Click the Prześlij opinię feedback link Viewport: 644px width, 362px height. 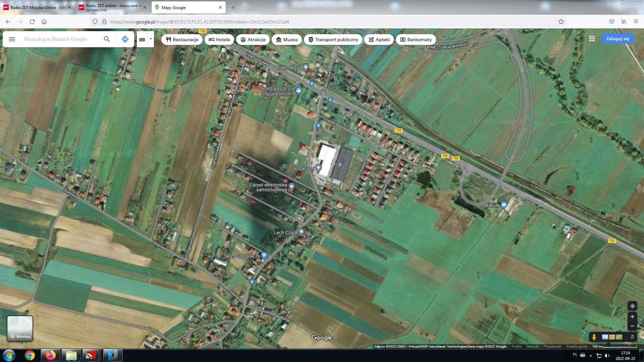tap(577, 346)
